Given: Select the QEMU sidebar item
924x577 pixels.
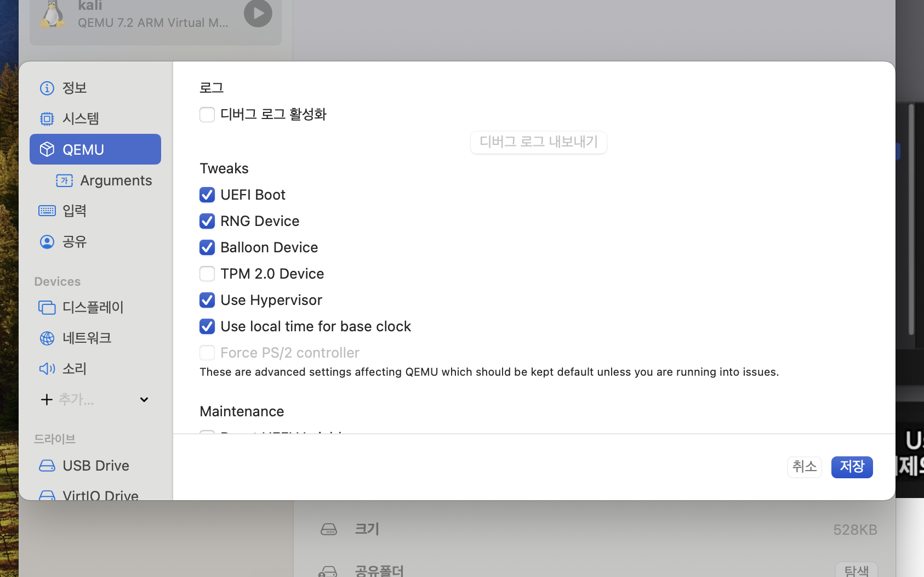Looking at the screenshot, I should click(95, 149).
